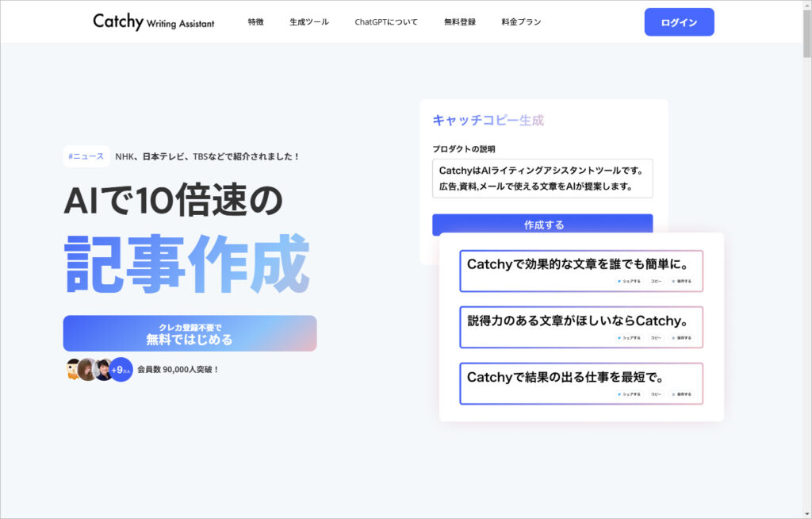Click the owl mascot avatar
Screen dimensions: 812x519
[x=72, y=370]
